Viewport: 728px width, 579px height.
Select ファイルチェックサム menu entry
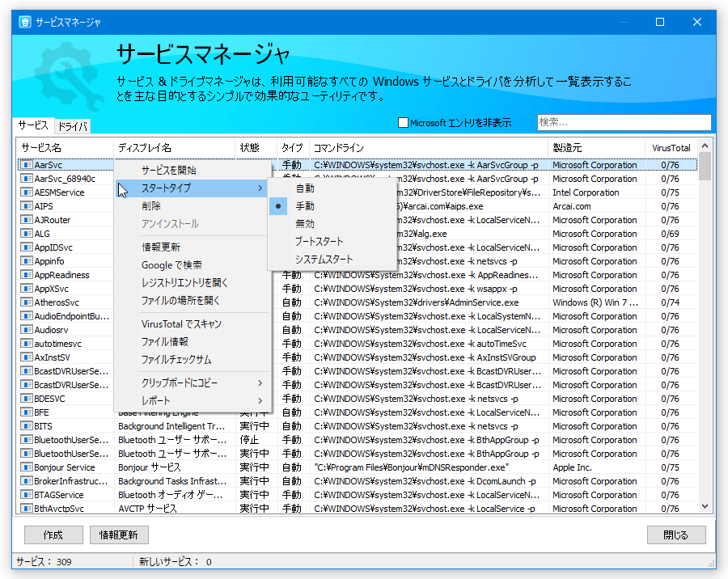192,360
